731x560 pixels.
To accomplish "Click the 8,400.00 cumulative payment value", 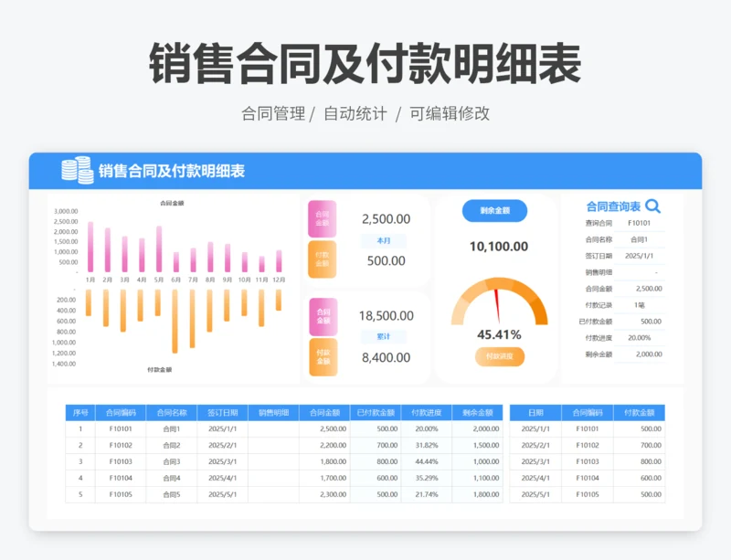I will pos(386,357).
